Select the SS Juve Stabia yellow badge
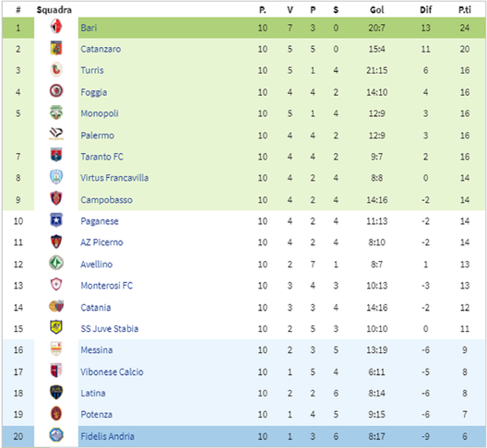The width and height of the screenshot is (487, 448). [x=56, y=327]
